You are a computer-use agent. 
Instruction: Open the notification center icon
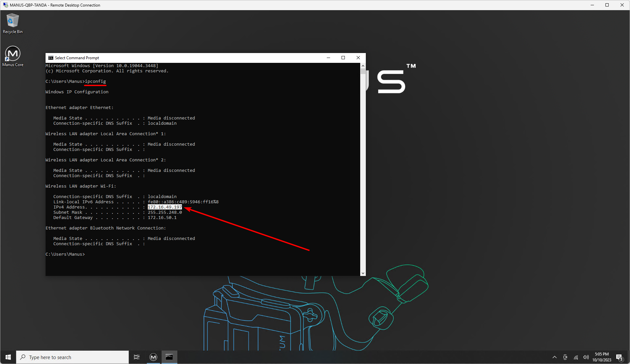[x=619, y=357]
